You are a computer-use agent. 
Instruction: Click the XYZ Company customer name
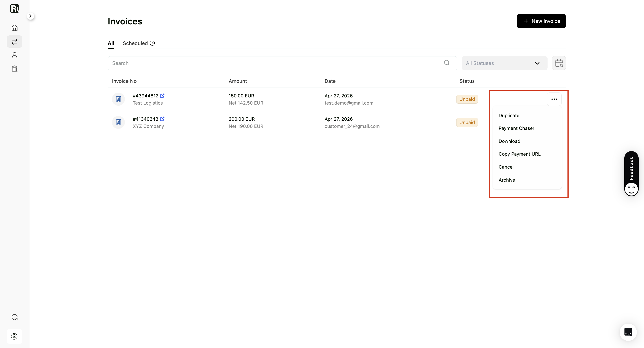(148, 126)
